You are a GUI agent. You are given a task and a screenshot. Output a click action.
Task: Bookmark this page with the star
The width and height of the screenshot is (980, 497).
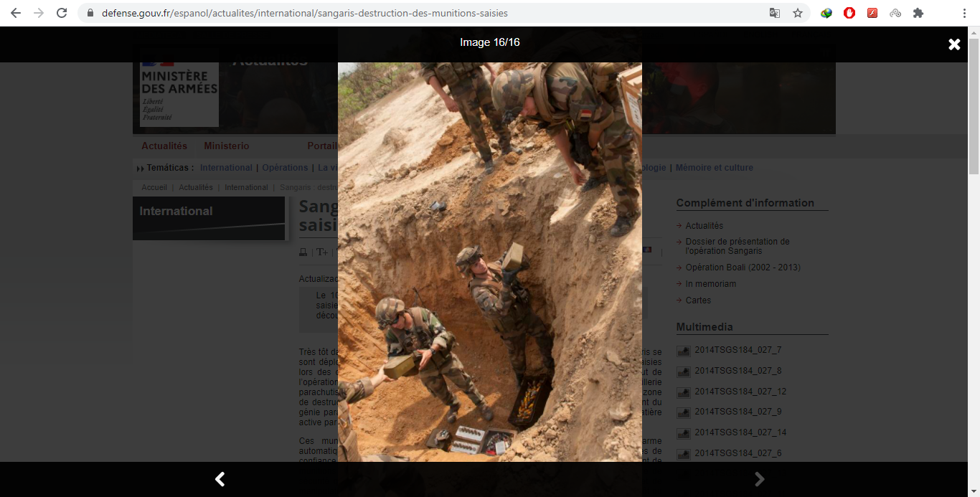[797, 13]
